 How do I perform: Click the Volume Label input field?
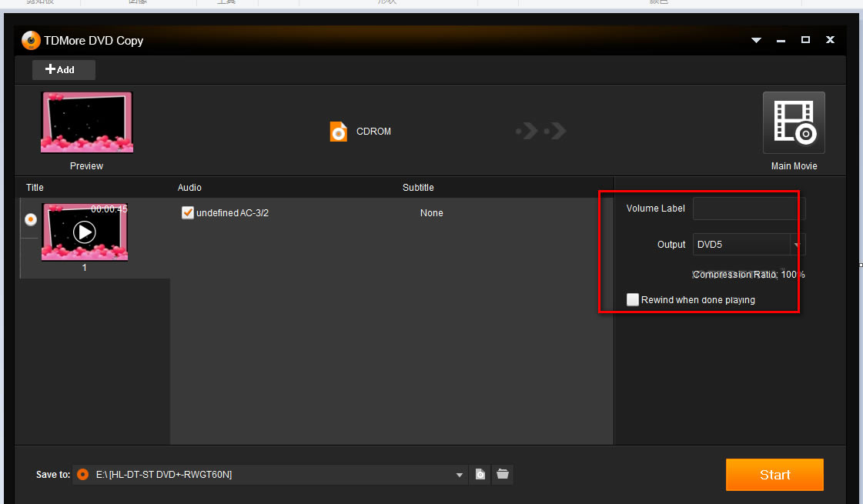coord(748,209)
